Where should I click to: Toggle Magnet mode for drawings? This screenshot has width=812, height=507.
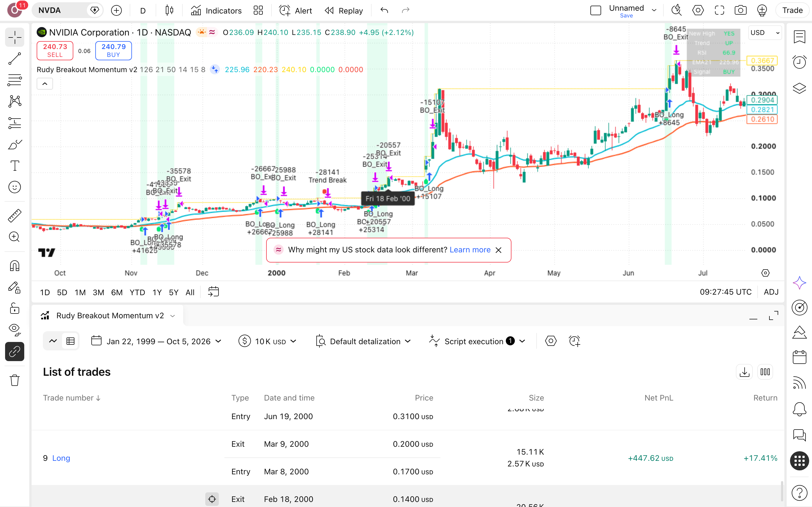click(x=15, y=266)
